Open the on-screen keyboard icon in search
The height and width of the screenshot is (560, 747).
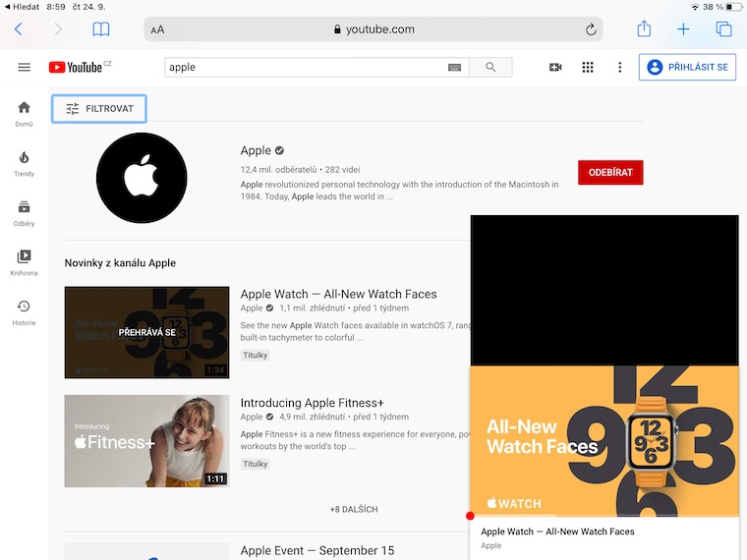454,68
